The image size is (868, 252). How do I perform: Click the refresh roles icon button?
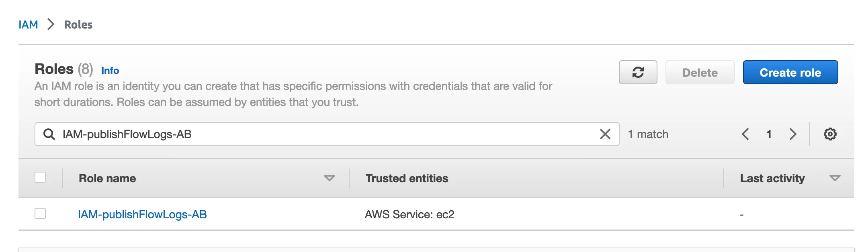(638, 73)
